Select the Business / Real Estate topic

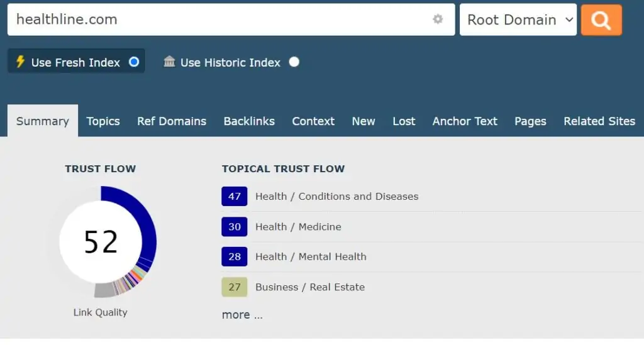[x=310, y=287]
